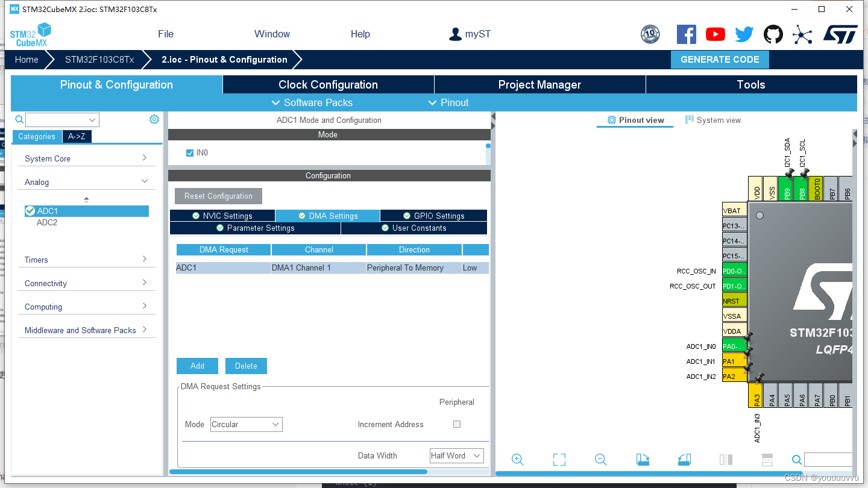The image size is (868, 488).
Task: Open the NVIC Settings tab
Action: [x=222, y=216]
